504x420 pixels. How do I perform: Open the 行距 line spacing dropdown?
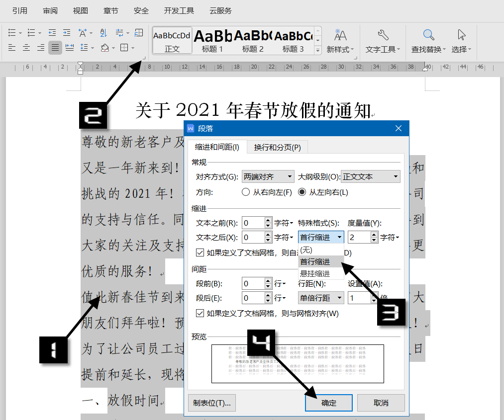(321, 298)
